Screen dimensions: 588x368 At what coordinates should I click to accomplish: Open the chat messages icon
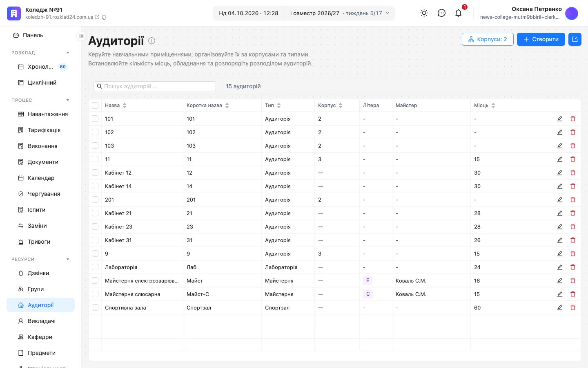[x=441, y=13]
